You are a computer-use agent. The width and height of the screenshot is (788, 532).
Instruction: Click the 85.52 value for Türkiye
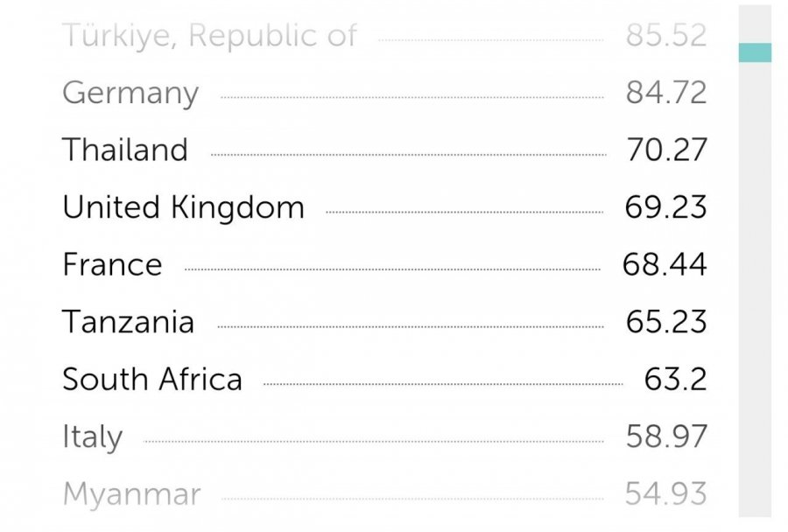[x=666, y=36]
